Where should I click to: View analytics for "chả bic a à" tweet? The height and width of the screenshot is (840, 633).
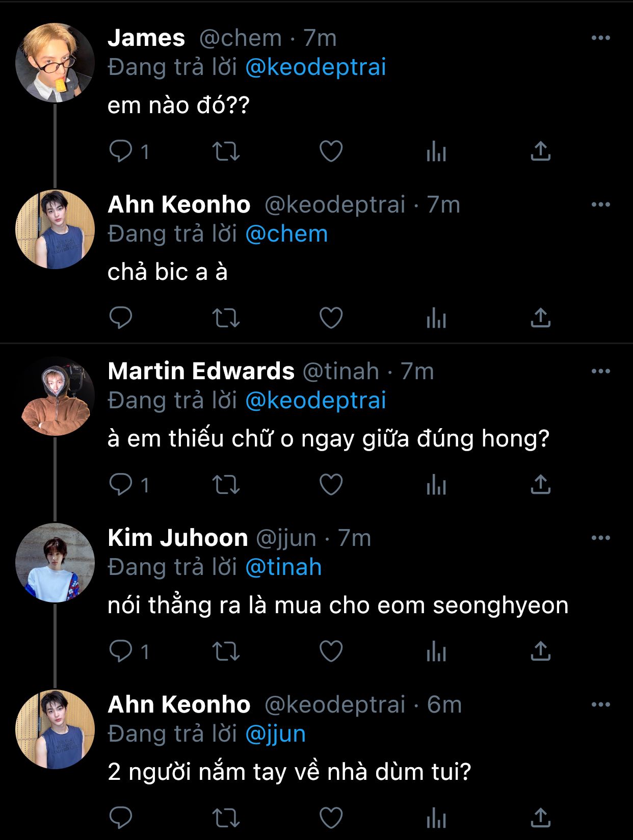click(x=436, y=318)
